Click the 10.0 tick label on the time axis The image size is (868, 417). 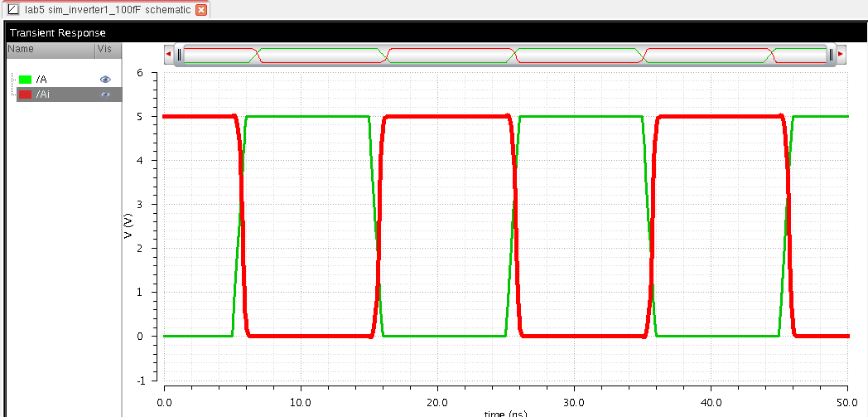pyautogui.click(x=301, y=401)
